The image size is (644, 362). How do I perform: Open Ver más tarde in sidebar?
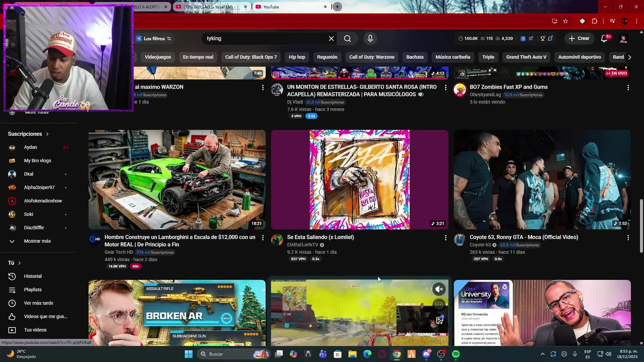click(x=38, y=303)
